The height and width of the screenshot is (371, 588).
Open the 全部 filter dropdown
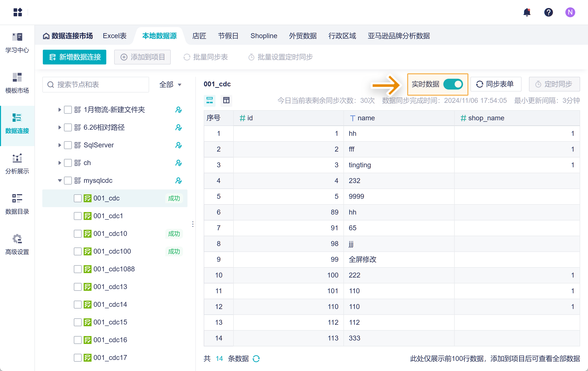click(x=170, y=85)
